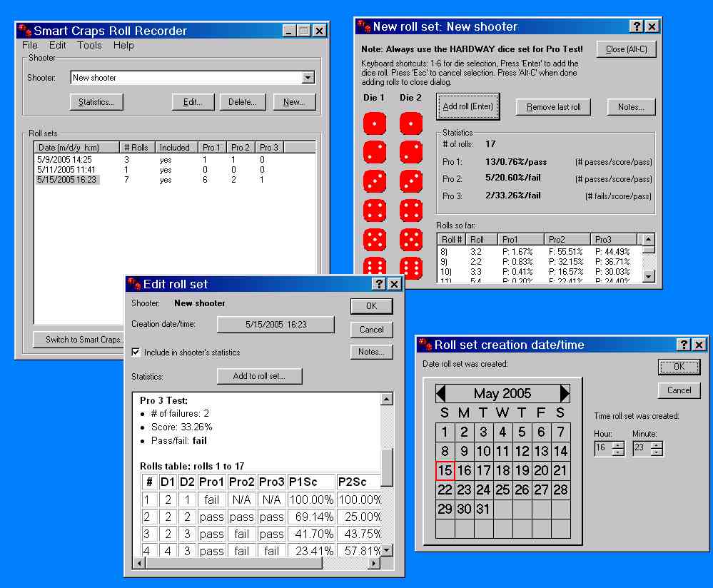Select the five-pip die under Die 2
The image size is (713, 588).
click(411, 240)
